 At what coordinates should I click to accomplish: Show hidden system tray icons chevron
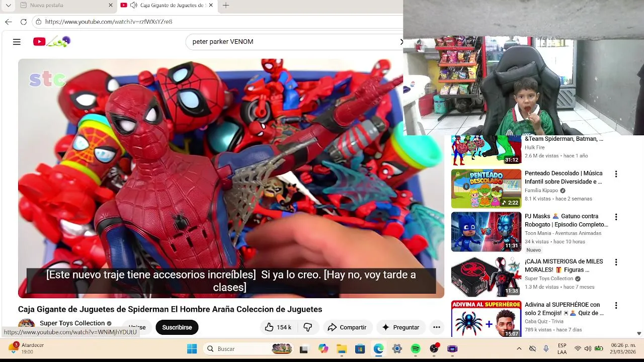[x=519, y=348]
